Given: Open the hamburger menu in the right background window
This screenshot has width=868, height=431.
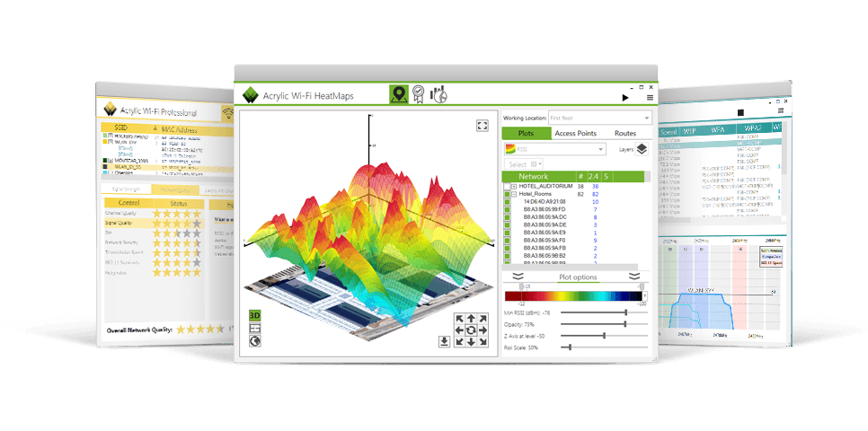Looking at the screenshot, I should [x=781, y=110].
